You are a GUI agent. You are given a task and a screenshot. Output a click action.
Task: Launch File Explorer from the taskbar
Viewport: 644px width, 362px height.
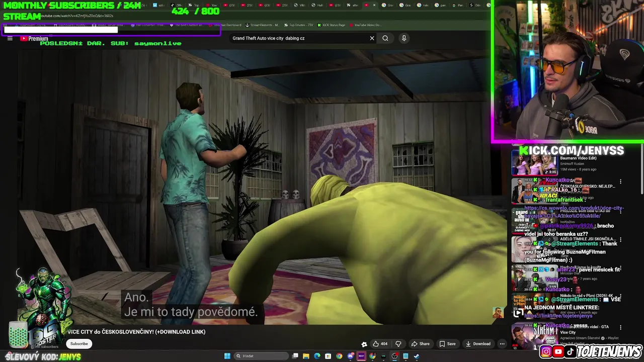[x=306, y=356]
